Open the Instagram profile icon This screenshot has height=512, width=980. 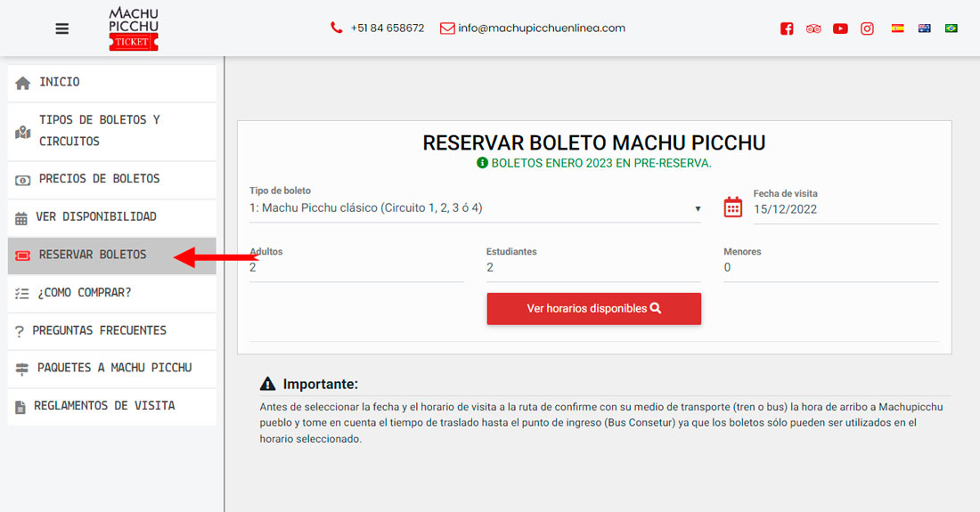click(867, 28)
